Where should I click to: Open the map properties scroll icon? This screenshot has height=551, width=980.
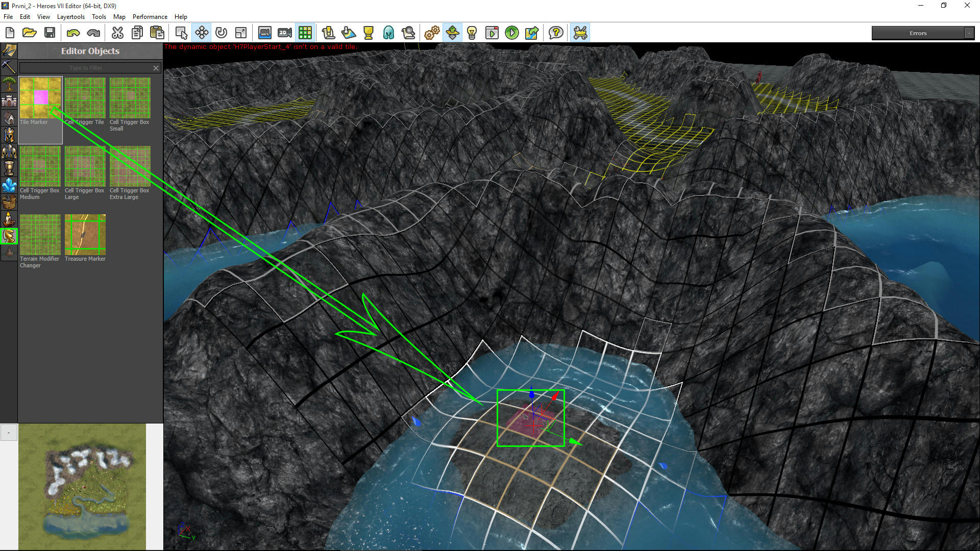click(328, 33)
